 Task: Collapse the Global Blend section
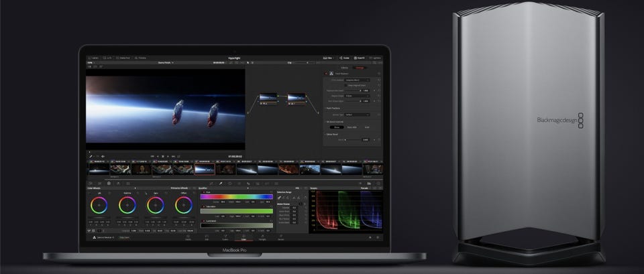point(326,134)
